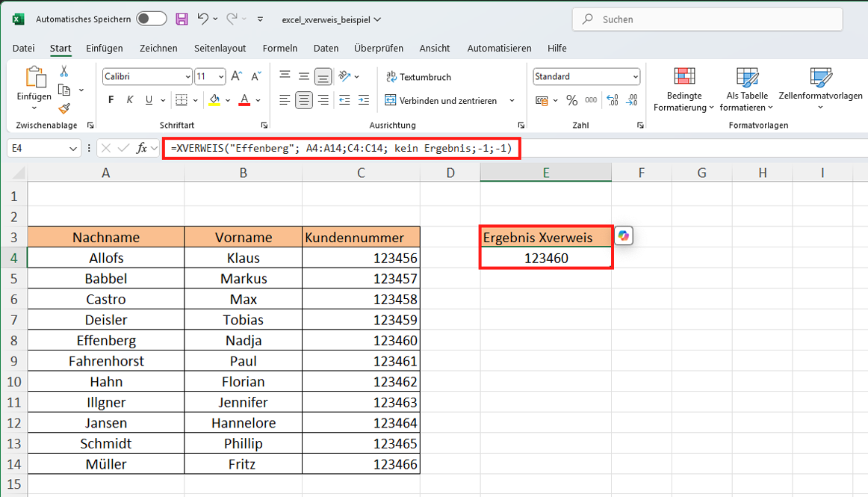Screen dimensions: 868x497
Task: Click the Copy icon
Action: [64, 90]
